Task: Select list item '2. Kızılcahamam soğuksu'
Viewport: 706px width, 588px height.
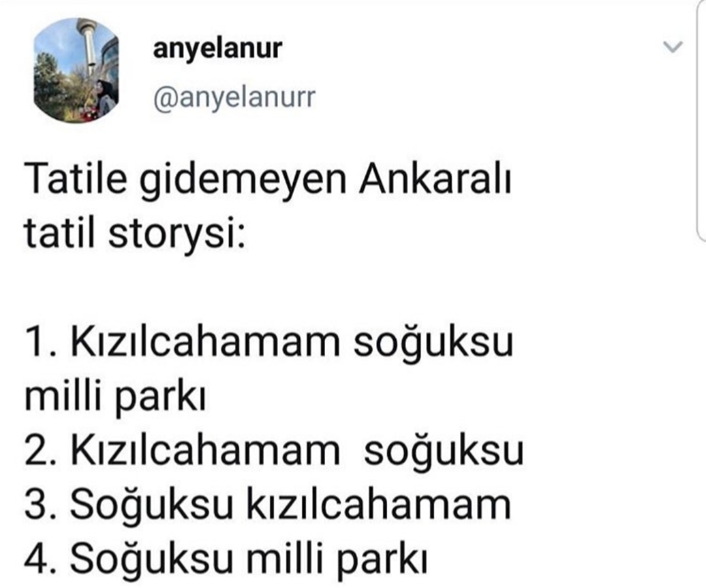Action: pyautogui.click(x=274, y=451)
